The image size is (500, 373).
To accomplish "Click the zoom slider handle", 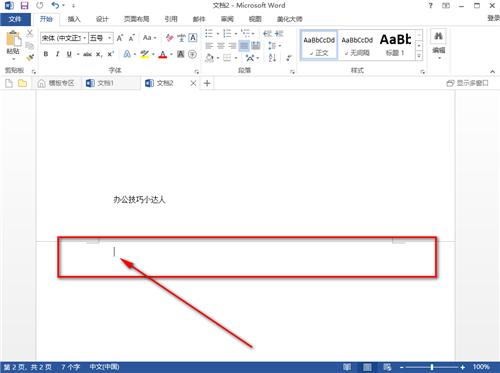I will pos(432,367).
